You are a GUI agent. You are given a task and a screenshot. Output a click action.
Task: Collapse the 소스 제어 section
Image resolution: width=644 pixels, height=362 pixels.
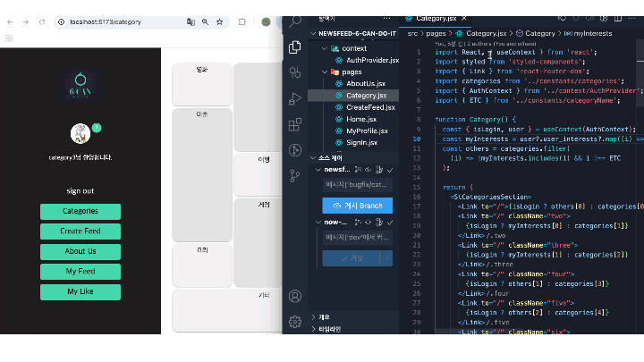click(313, 158)
